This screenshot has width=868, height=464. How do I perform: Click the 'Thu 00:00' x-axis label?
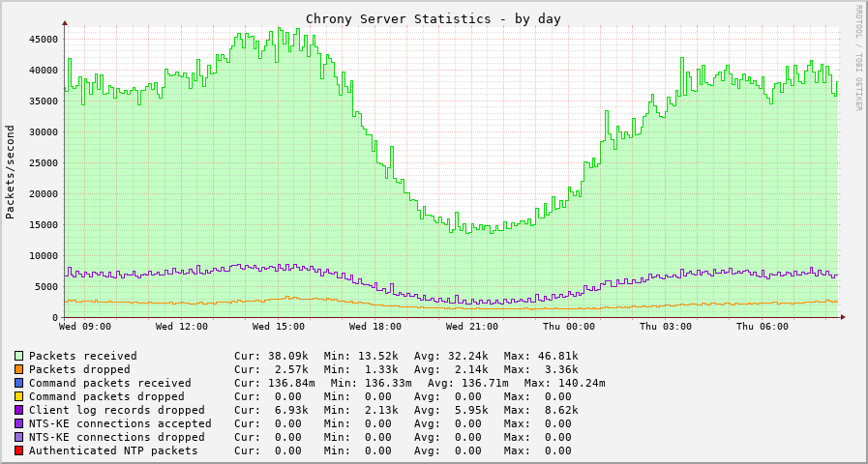point(569,327)
